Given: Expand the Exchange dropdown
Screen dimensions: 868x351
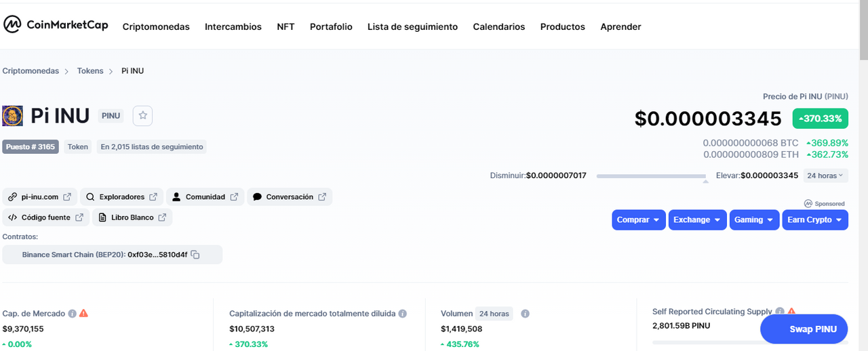Looking at the screenshot, I should 698,220.
